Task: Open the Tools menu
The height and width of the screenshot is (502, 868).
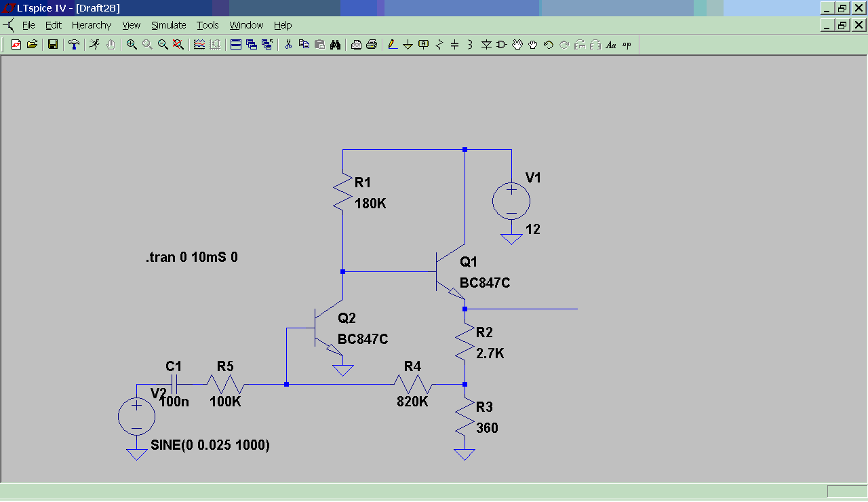Action: (208, 25)
